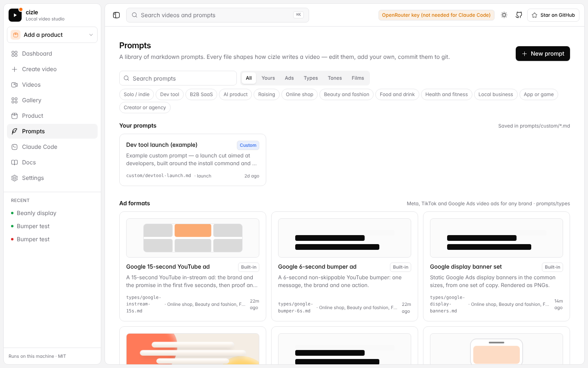This screenshot has height=368, width=588.
Task: Toggle the AI product filter chip
Action: (236, 94)
